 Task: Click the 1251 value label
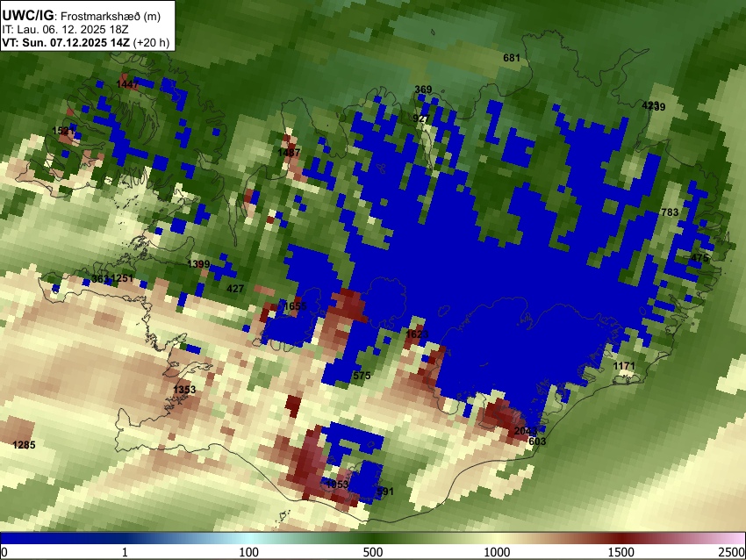[x=122, y=278]
